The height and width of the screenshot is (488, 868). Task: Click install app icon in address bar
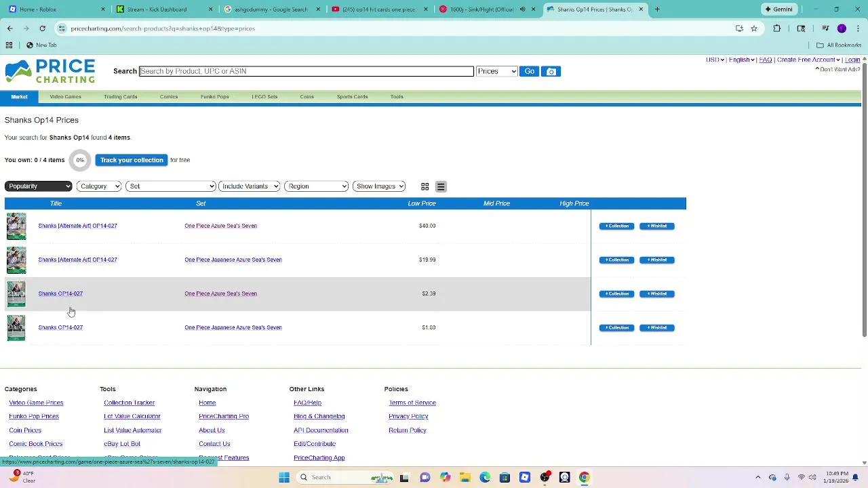click(739, 28)
